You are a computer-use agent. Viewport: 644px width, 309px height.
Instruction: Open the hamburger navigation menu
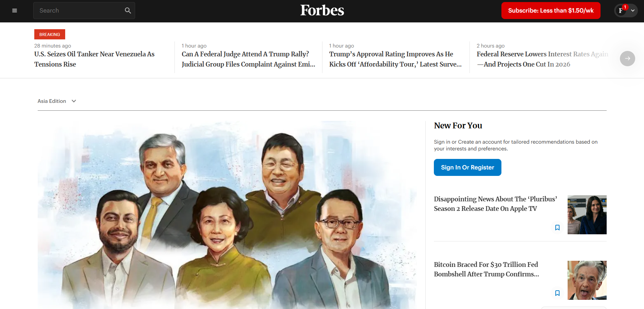click(15, 11)
